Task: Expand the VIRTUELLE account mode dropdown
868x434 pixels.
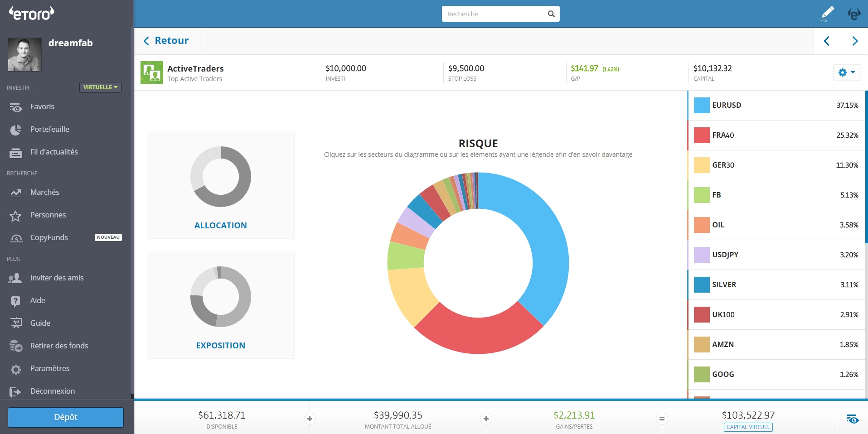Action: click(x=101, y=87)
